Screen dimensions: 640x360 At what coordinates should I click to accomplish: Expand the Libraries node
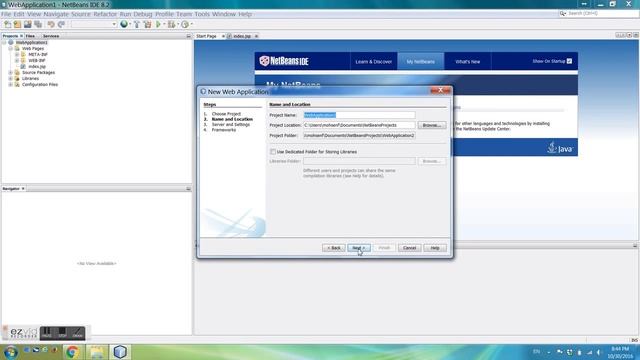tap(11, 78)
